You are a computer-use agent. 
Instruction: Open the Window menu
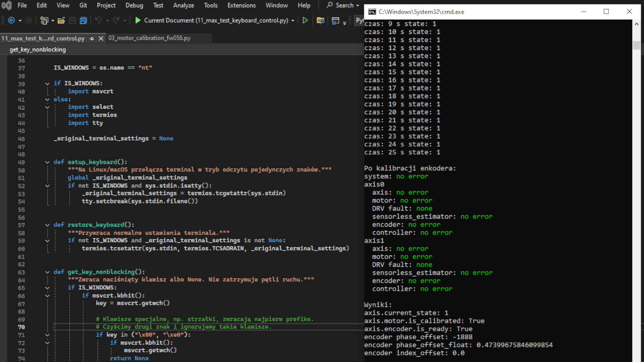[276, 5]
